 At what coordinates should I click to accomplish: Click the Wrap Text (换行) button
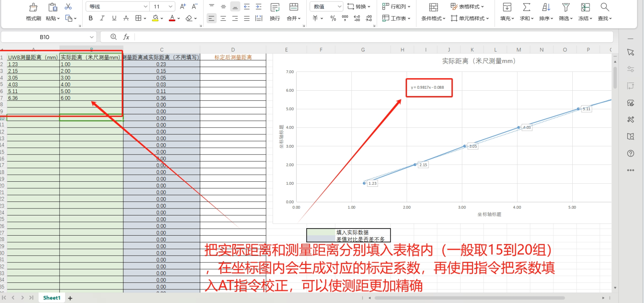pyautogui.click(x=275, y=12)
